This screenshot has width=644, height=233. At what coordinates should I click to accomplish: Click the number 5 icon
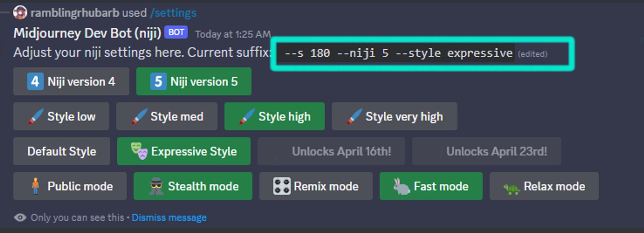(158, 81)
